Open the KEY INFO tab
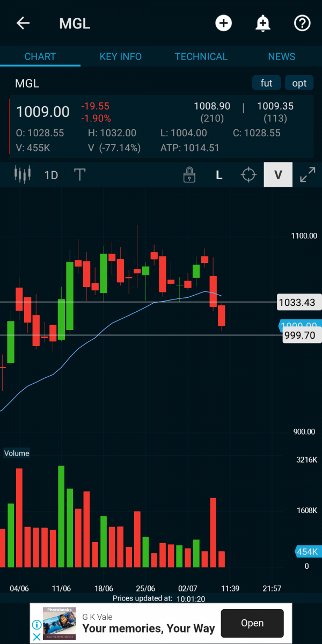Viewport: 322px width, 644px height. [x=121, y=56]
